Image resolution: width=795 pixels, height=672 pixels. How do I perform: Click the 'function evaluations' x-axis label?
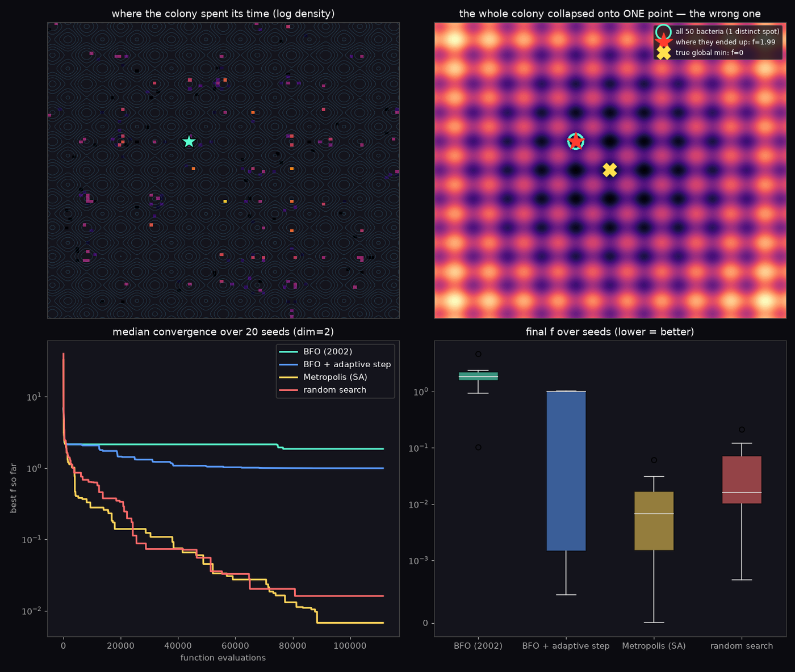[223, 658]
